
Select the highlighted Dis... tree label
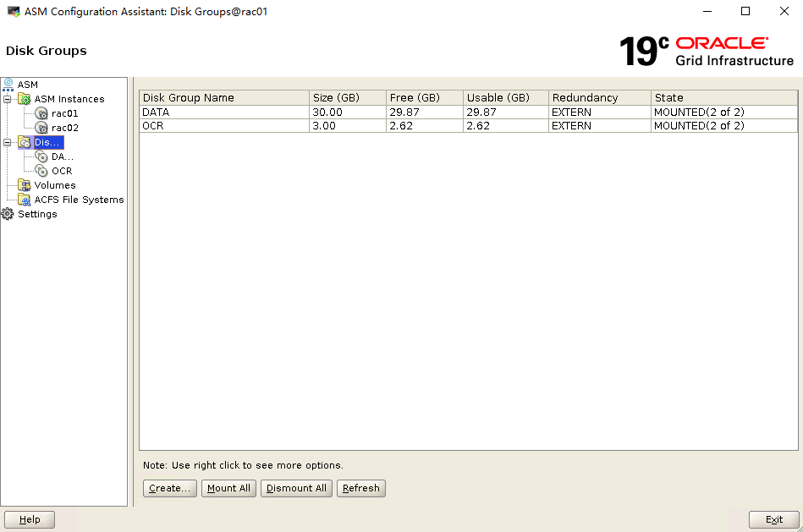48,142
